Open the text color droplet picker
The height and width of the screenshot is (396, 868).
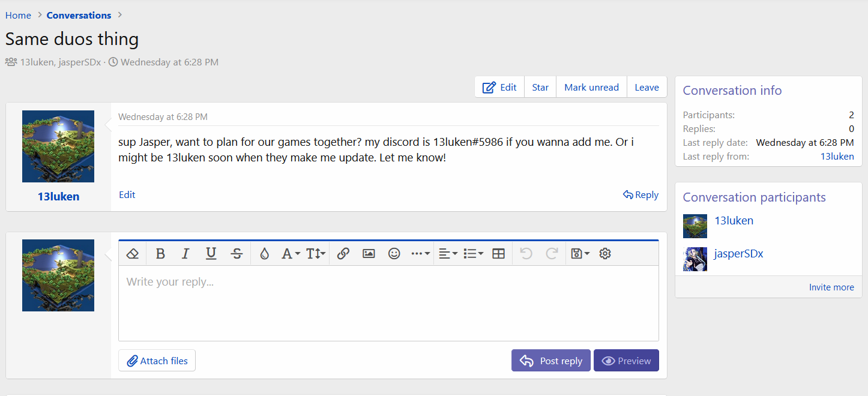pos(264,254)
